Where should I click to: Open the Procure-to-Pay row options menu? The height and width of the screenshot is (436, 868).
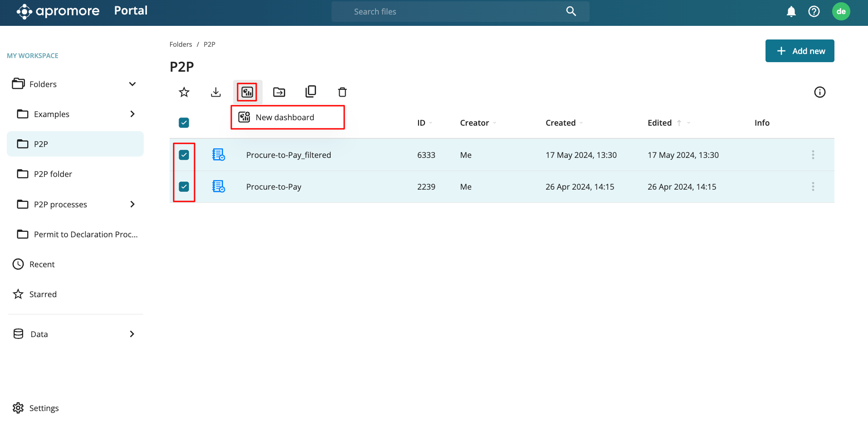coord(813,186)
